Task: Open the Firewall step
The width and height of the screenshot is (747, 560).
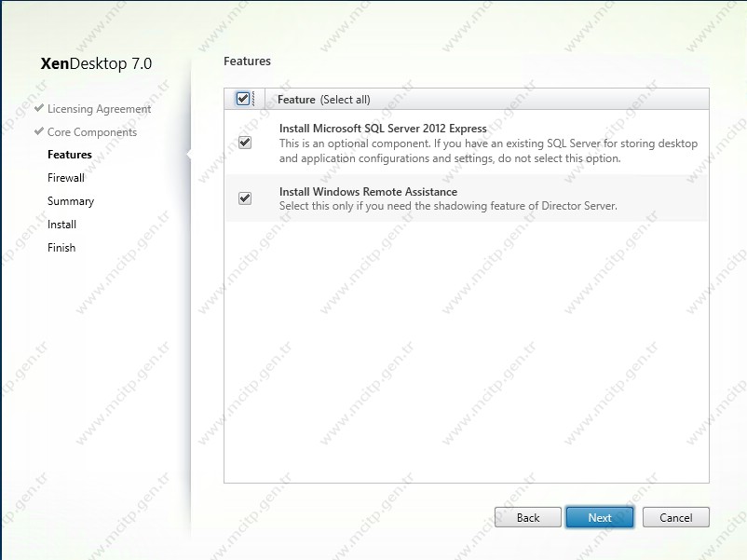Action: click(66, 178)
